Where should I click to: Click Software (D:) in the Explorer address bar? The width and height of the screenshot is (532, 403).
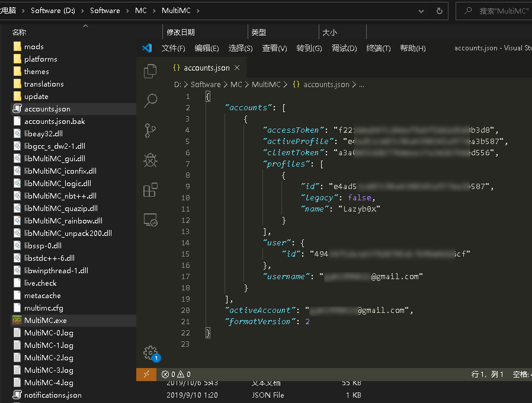(53, 11)
